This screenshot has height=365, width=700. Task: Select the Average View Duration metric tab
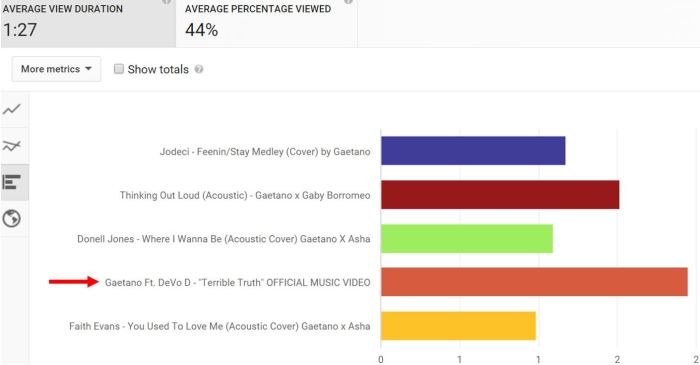(88, 22)
